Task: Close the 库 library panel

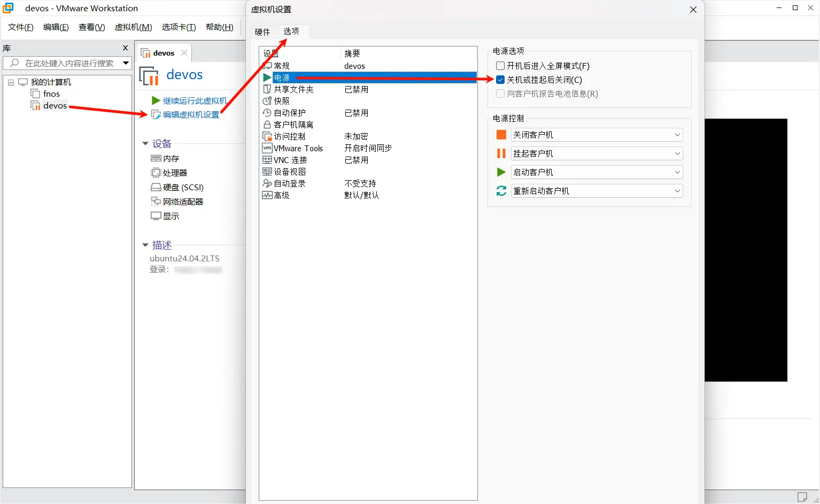Action: (126, 48)
